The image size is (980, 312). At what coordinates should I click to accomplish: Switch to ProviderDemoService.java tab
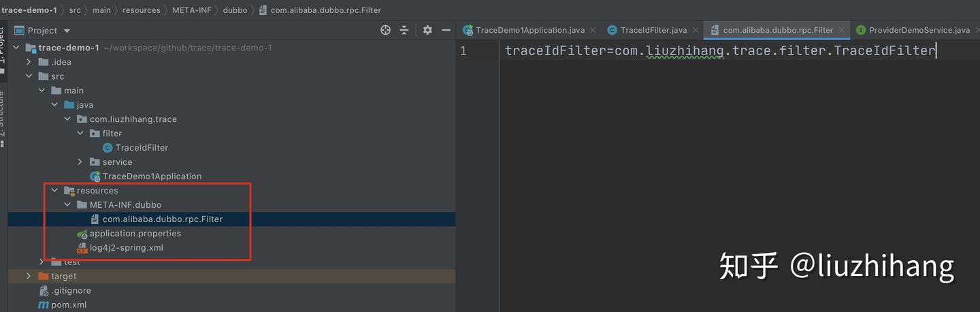(x=919, y=30)
